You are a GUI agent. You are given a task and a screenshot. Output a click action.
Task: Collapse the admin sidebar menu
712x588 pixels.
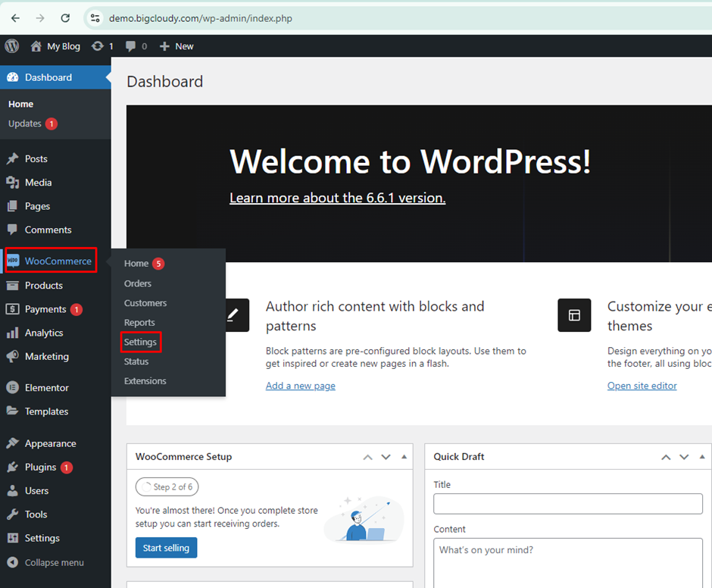[x=45, y=563]
